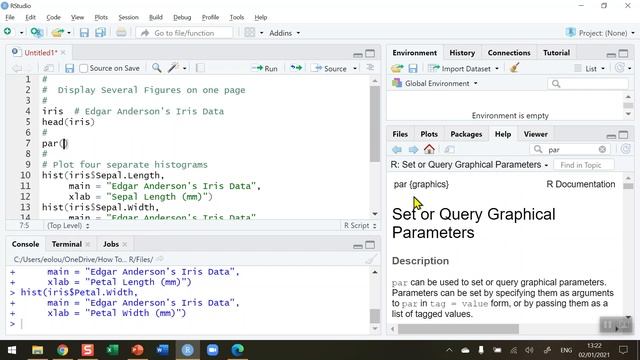Screen dimensions: 640x360
Task: Clear environment objects broom icon
Action: point(514,68)
